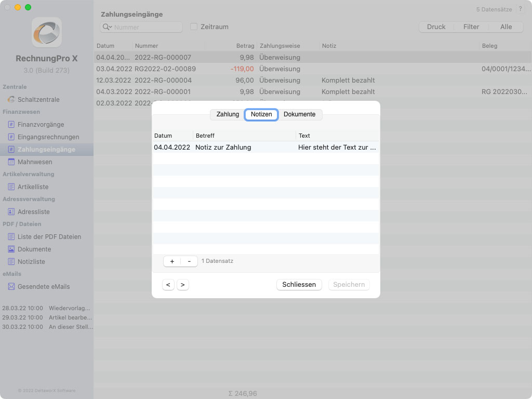Open the Dokumente picture icon in sidebar
The height and width of the screenshot is (399, 532).
click(11, 249)
